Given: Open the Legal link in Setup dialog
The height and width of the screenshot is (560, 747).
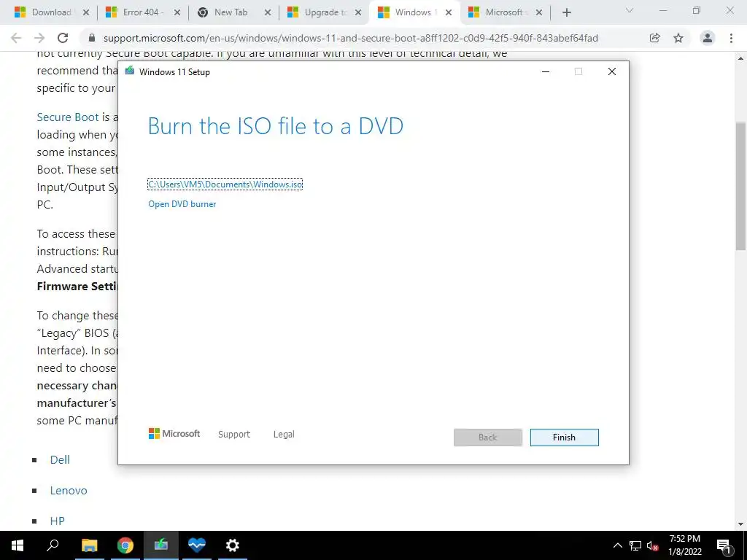Looking at the screenshot, I should (x=284, y=435).
